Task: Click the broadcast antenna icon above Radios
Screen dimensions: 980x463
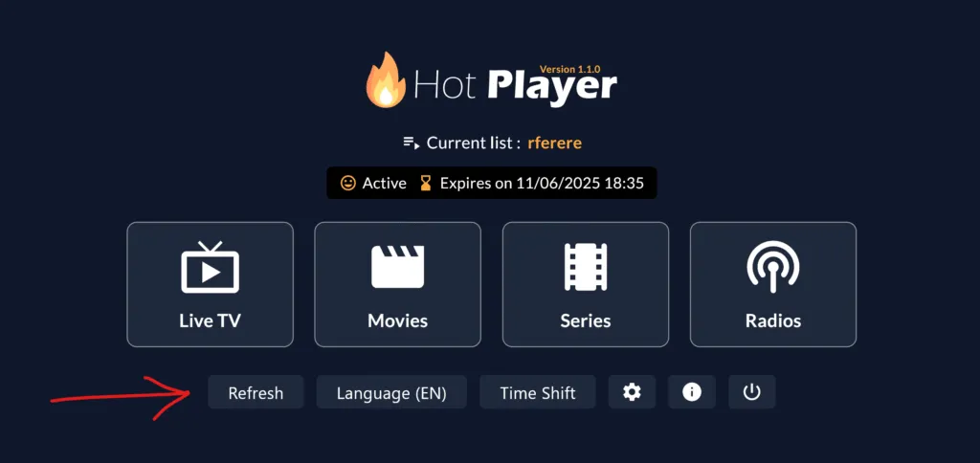Action: [773, 267]
